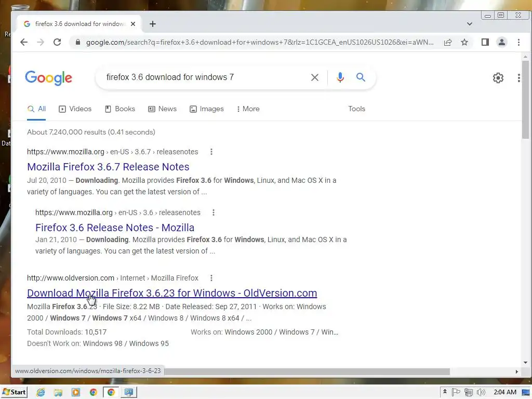Click the 2:04 AM clock
This screenshot has height=399, width=532.
click(505, 392)
